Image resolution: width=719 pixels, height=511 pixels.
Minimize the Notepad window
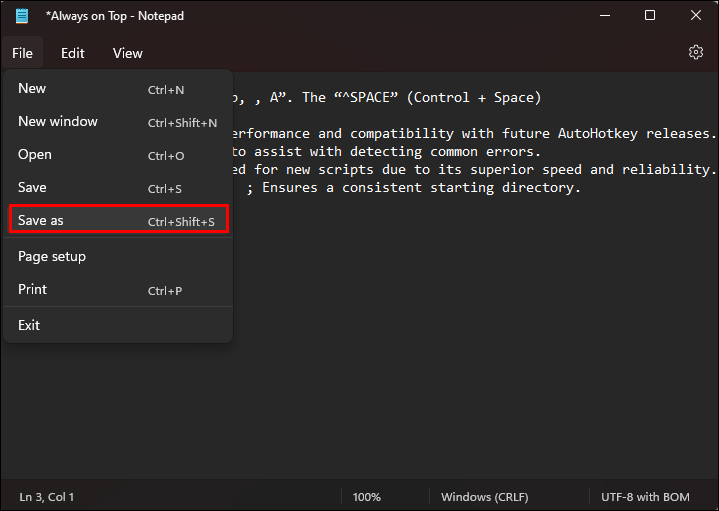coord(603,16)
